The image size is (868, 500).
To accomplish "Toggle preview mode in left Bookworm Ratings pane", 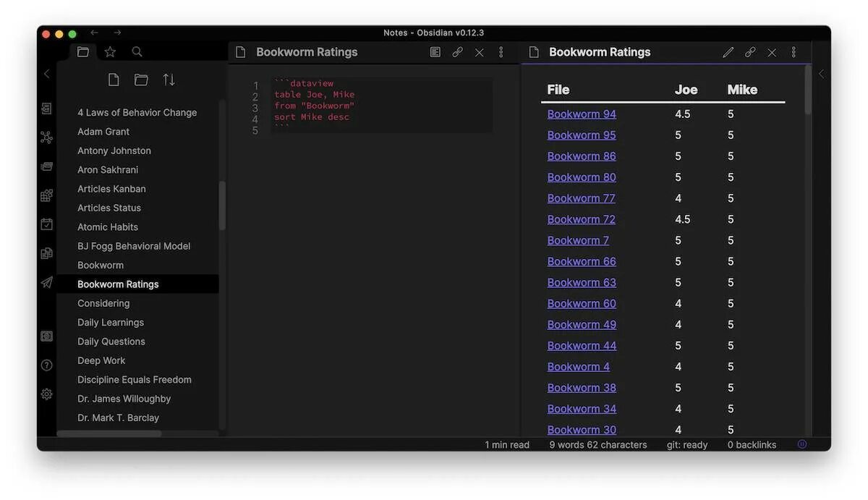I will point(435,52).
